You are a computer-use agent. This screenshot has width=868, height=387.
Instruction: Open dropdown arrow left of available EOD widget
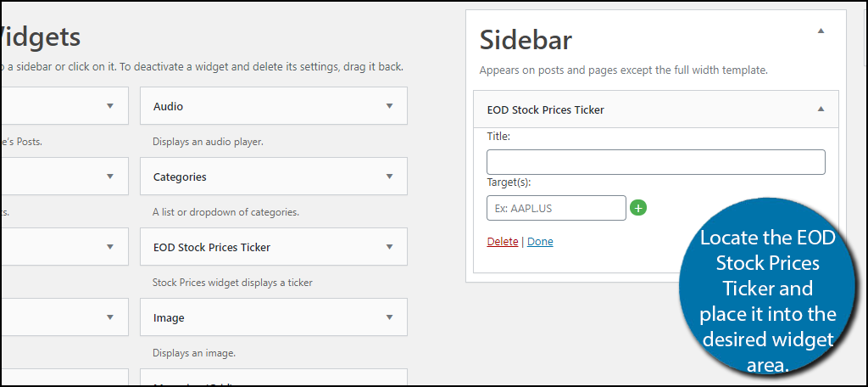pos(110,247)
